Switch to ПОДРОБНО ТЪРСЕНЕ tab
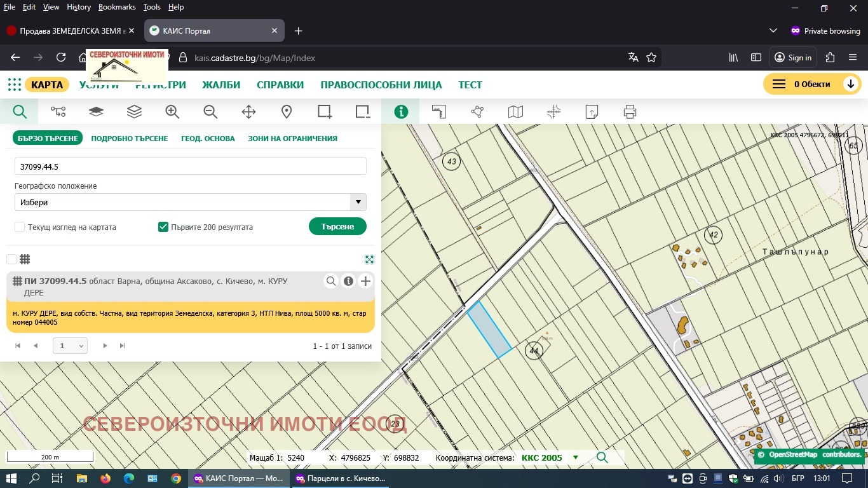868x488 pixels. pyautogui.click(x=130, y=139)
